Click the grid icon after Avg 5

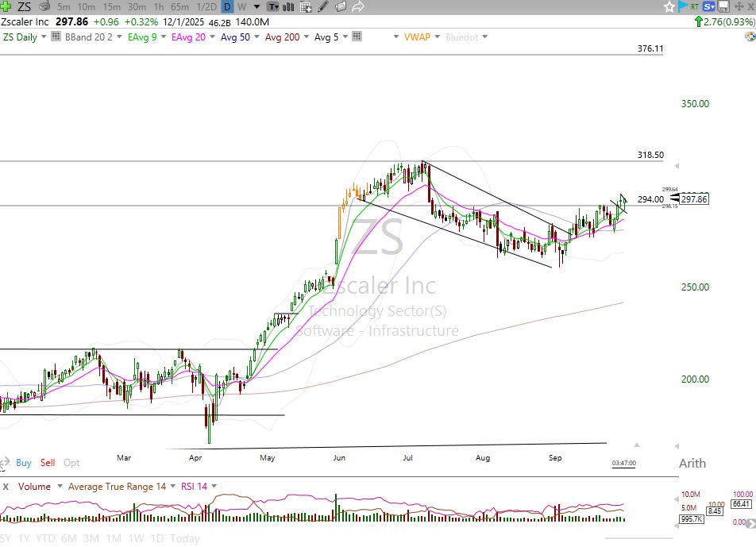[357, 37]
